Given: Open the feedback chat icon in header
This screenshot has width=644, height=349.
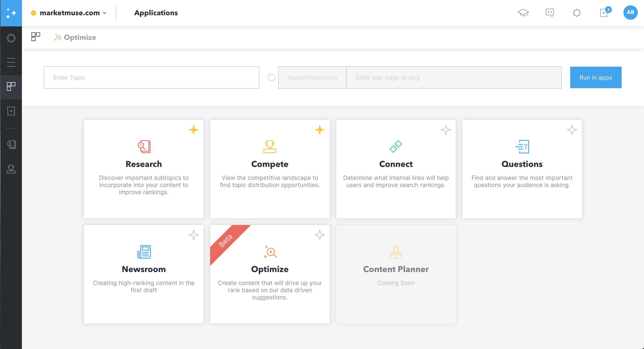Looking at the screenshot, I should (x=550, y=13).
